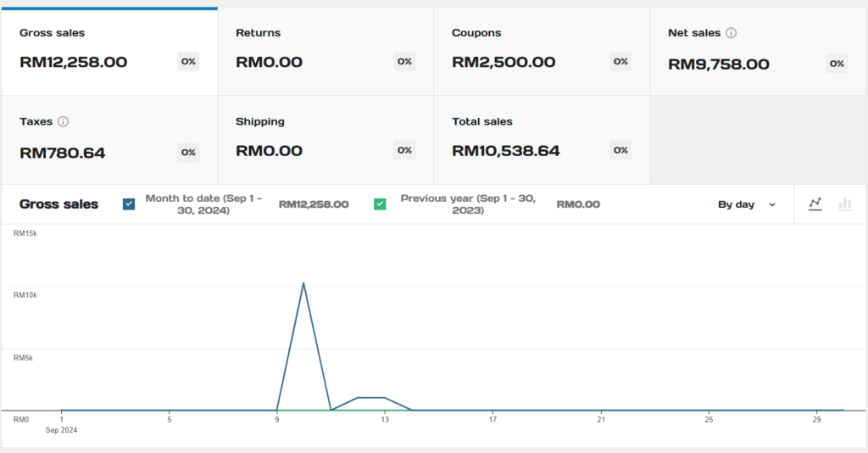Viewport: 868px width, 453px height.
Task: Click the Sep 2024 x-axis label
Action: coord(61,430)
